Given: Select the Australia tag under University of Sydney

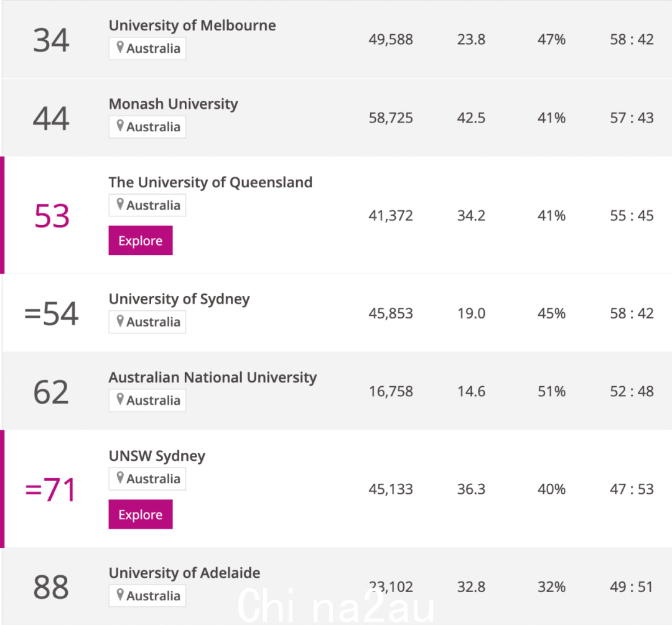Looking at the screenshot, I should tap(147, 322).
